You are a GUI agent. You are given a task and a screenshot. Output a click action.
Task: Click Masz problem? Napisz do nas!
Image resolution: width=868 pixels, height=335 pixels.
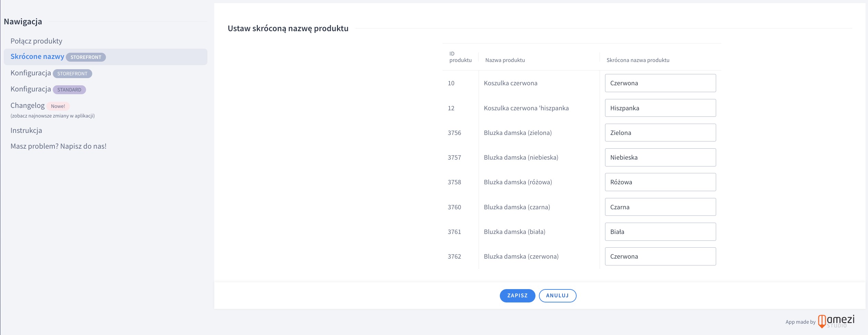click(58, 146)
